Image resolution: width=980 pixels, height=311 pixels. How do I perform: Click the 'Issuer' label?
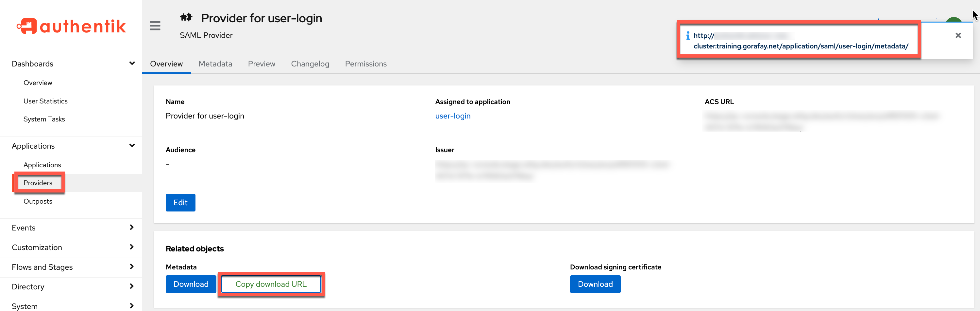pos(444,150)
